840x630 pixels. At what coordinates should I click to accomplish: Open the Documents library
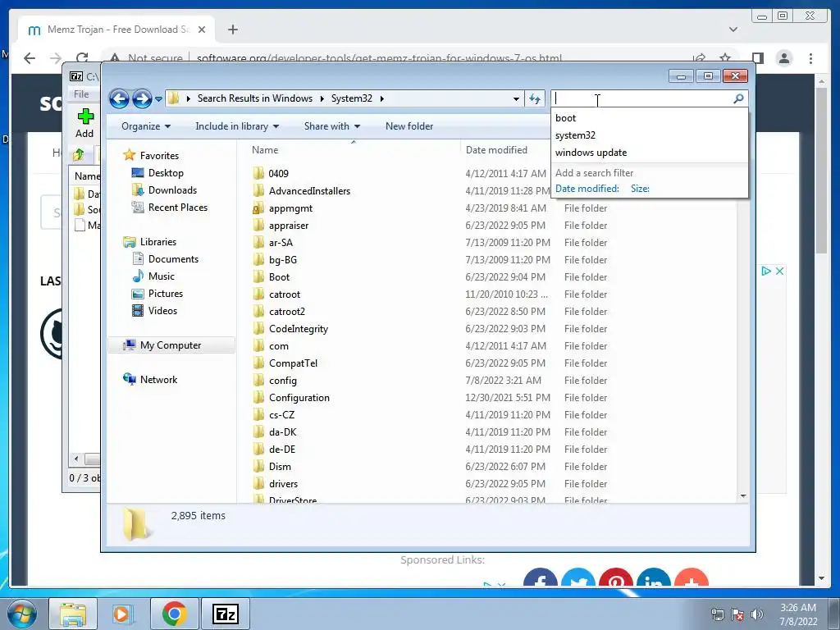point(173,258)
